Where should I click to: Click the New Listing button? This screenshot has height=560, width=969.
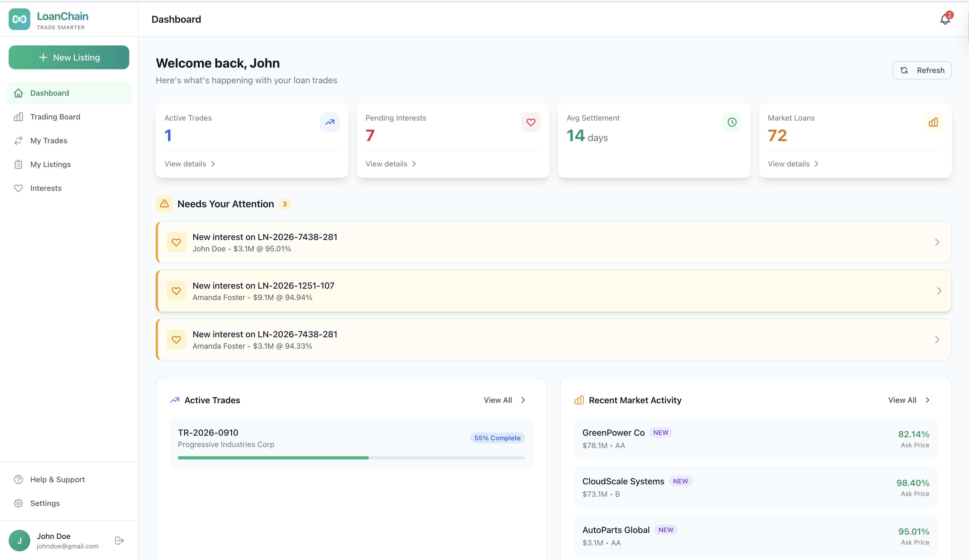coord(69,57)
